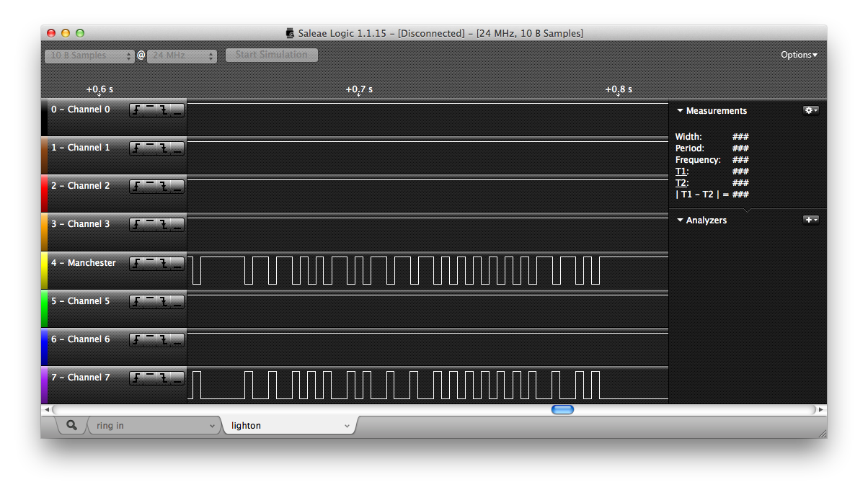Toggle high level trigger on Channel 6
Image resolution: width=868 pixels, height=495 pixels.
(x=150, y=339)
